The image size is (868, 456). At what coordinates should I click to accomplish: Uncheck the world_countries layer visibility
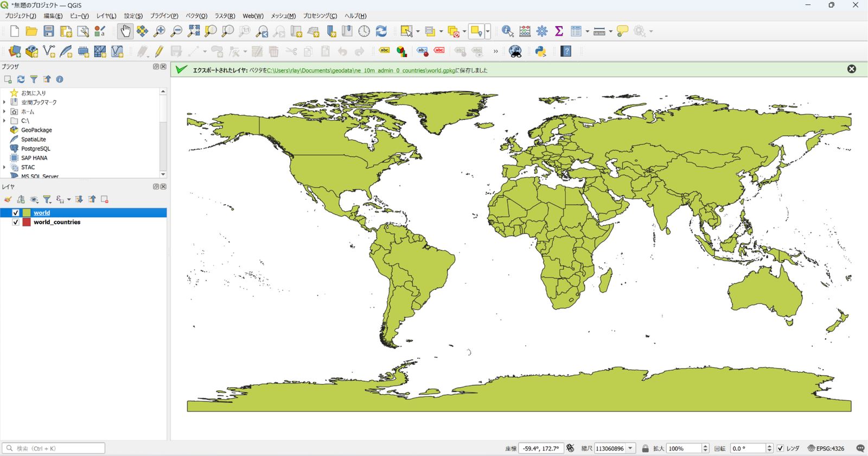coord(16,222)
